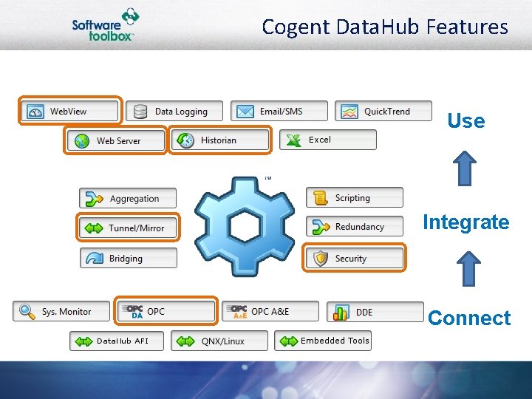Click the QuickTrend chart icon
Image resolution: width=532 pixels, height=399 pixels.
point(349,112)
